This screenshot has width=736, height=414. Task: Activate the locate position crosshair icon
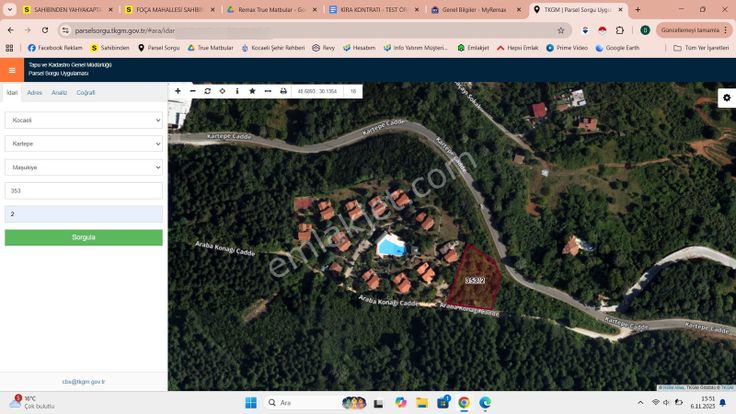[222, 91]
